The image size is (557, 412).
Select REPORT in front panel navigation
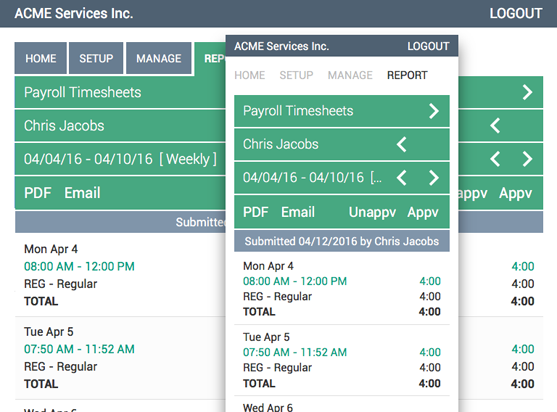click(407, 75)
